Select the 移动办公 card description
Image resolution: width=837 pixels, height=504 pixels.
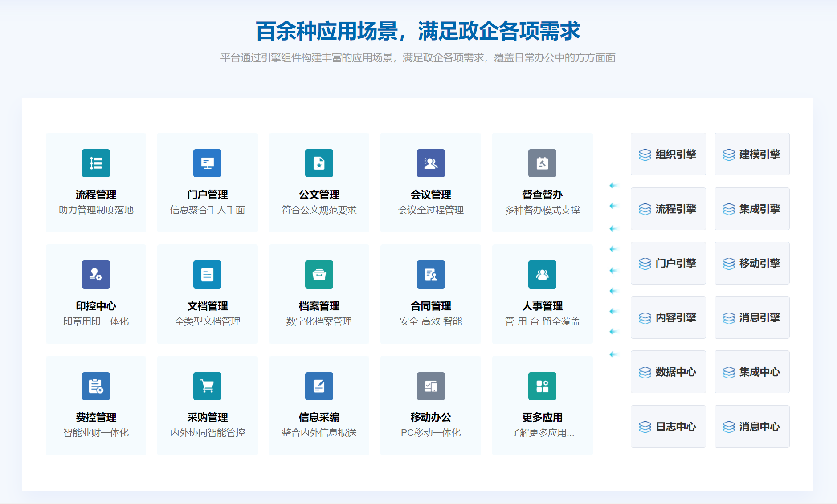click(x=431, y=433)
